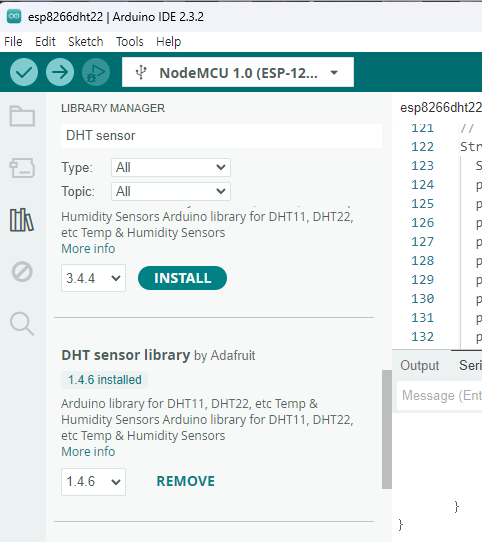Open the File menu
The image size is (482, 542).
click(x=13, y=41)
